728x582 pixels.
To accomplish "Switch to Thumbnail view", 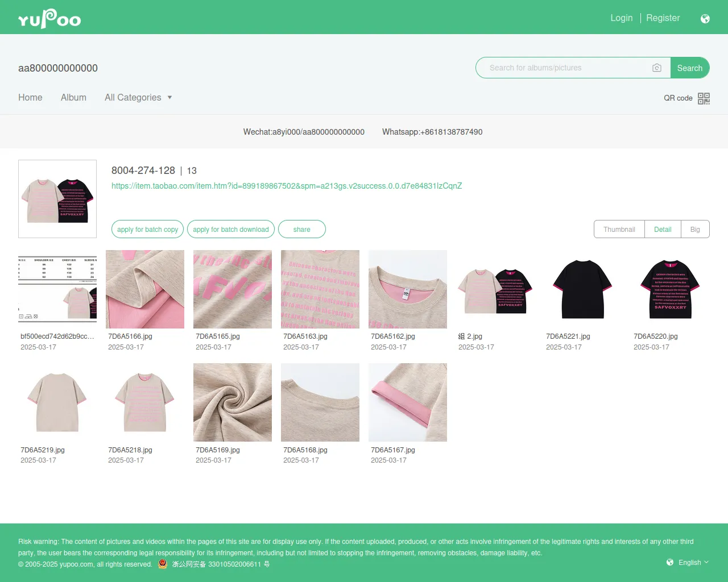I will (x=619, y=229).
